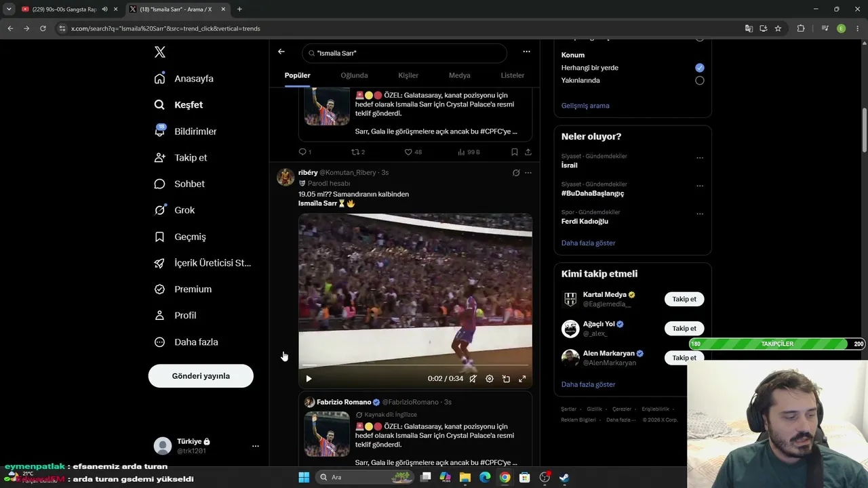Expand Daha fazla sidebar menu
Screen dimensions: 868x488
click(186, 342)
